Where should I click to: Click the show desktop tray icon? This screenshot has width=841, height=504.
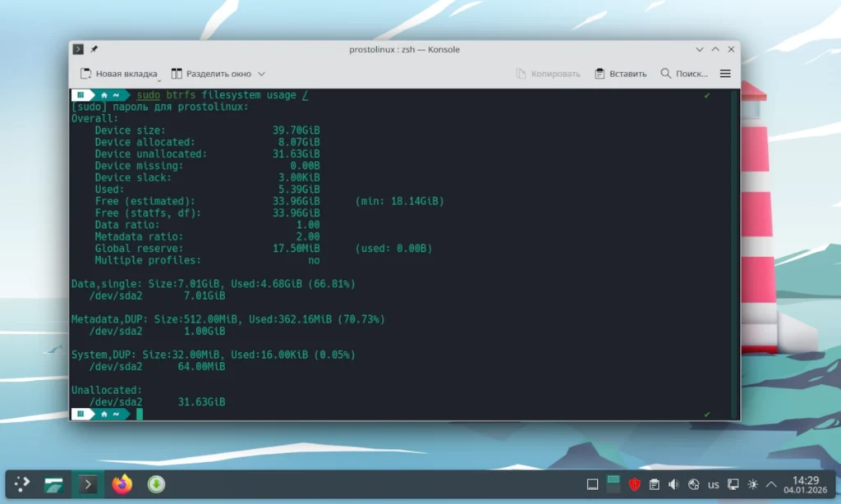(x=593, y=484)
